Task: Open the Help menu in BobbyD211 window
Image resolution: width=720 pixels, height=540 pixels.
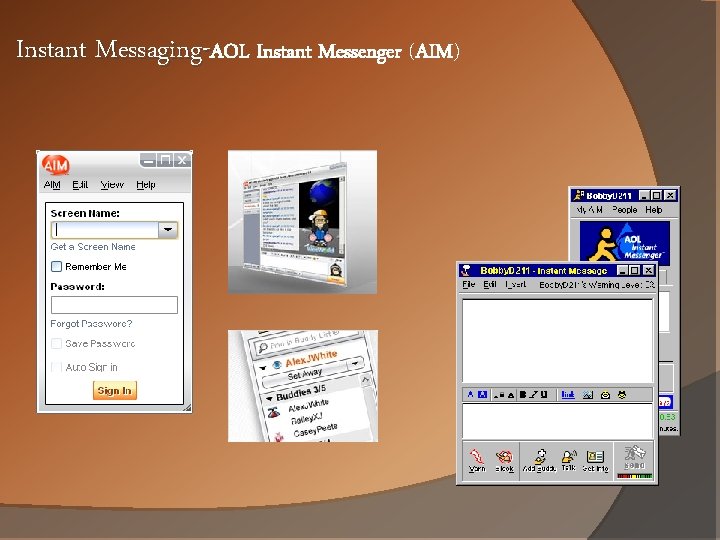Action: pos(653,210)
